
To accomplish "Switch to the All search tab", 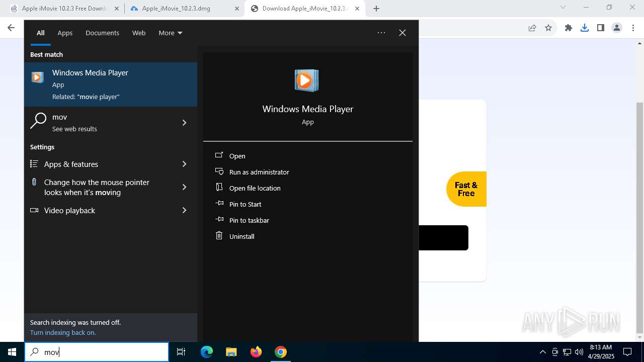I will click(x=41, y=33).
